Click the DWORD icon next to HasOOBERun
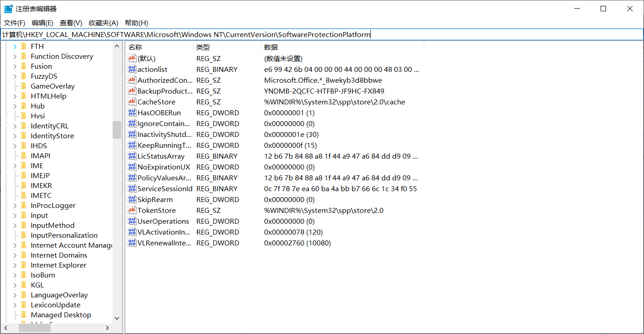Viewport: 644px width, 334px height. coord(132,113)
